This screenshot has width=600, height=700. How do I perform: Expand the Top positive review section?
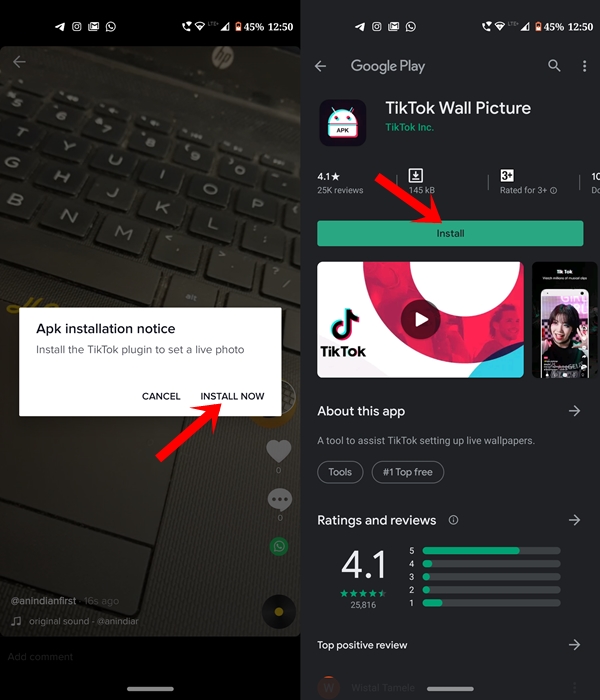[x=574, y=645]
